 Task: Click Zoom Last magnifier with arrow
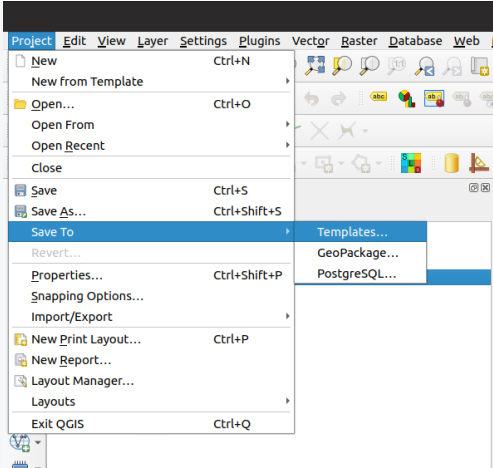[x=424, y=66]
